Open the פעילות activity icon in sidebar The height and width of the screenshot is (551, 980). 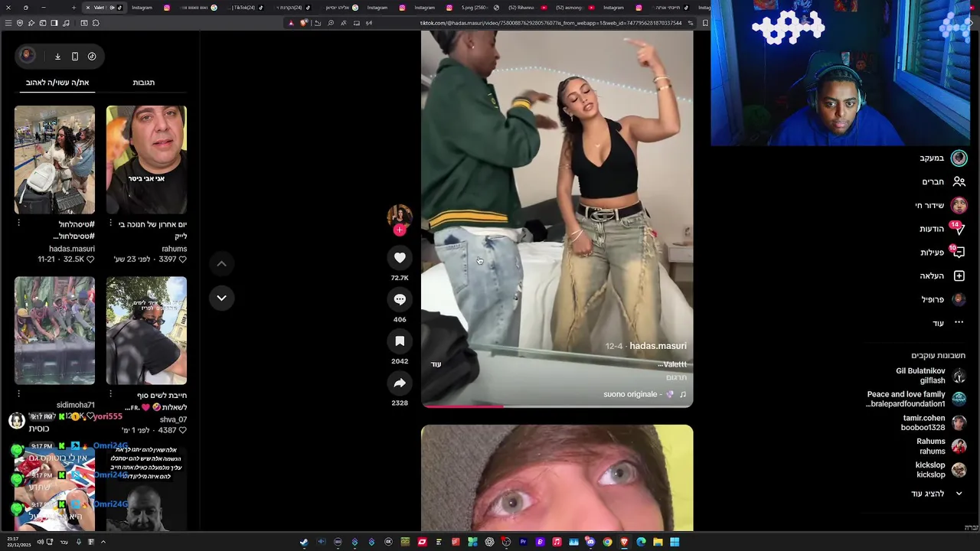(959, 253)
